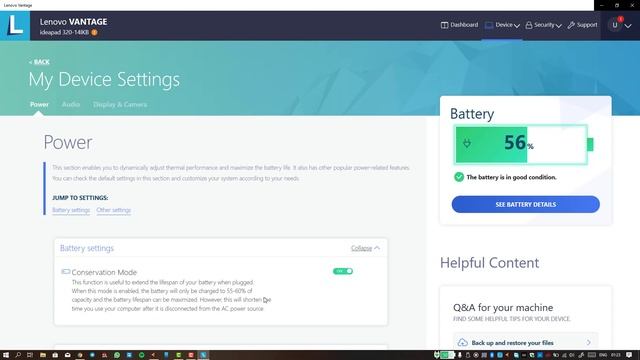This screenshot has width=640, height=360.
Task: Open WhatsApp from the taskbar
Action: click(117, 355)
